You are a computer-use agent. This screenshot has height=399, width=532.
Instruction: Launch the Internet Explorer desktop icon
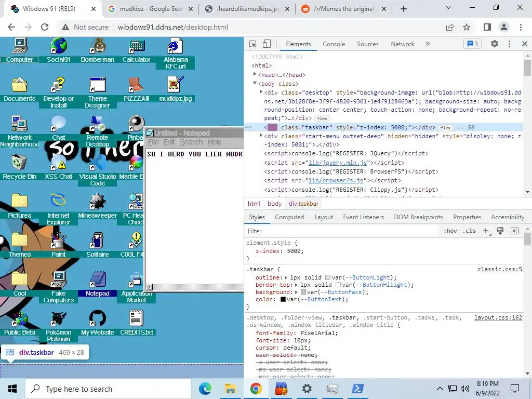[x=58, y=209]
